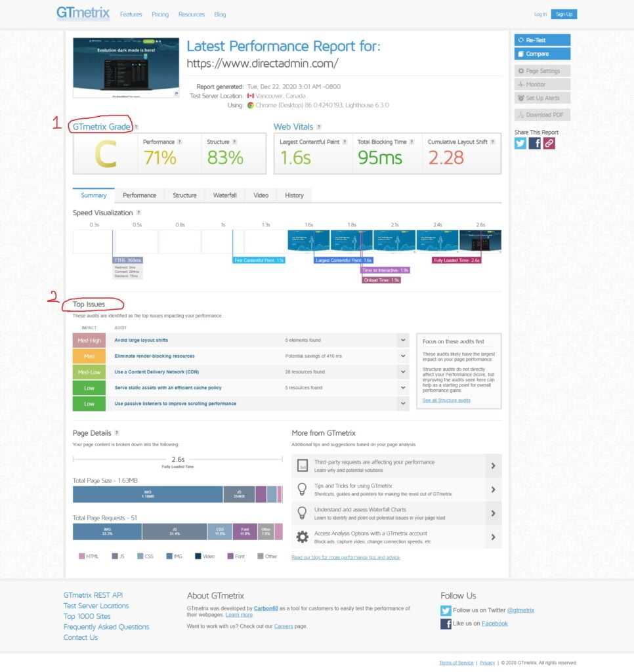Share report via Facebook icon
This screenshot has height=672, width=634.
coord(534,143)
